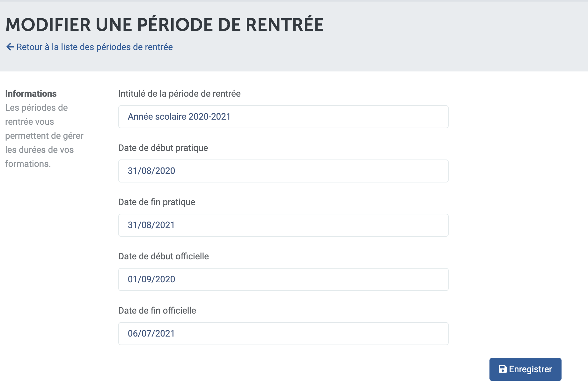Edit the Date de fin pratique field
The width and height of the screenshot is (588, 386).
[283, 225]
